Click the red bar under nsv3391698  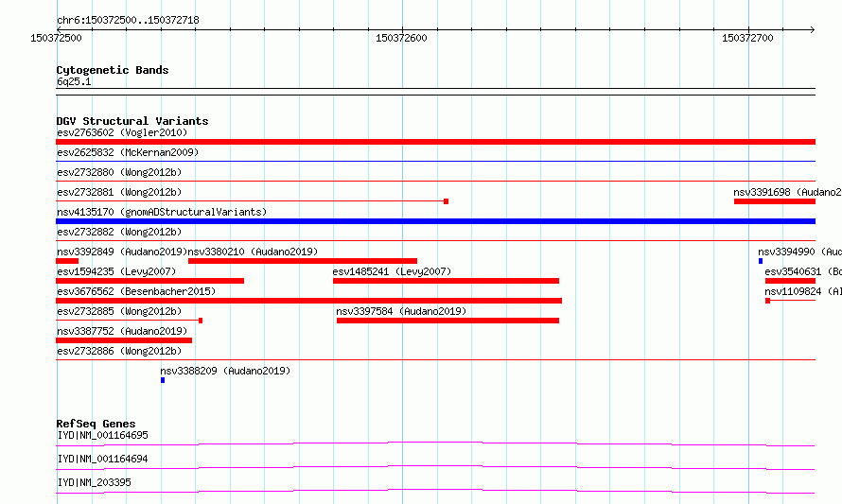click(x=775, y=201)
